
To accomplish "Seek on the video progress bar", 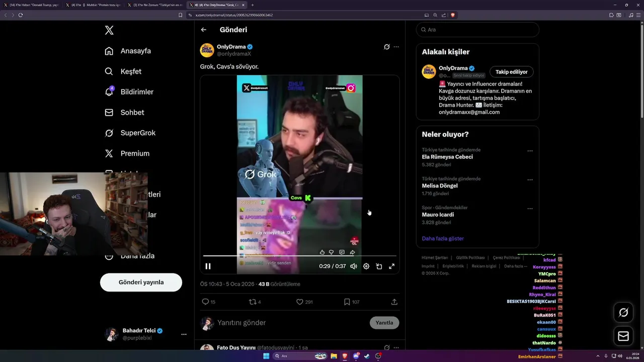I will point(299,256).
